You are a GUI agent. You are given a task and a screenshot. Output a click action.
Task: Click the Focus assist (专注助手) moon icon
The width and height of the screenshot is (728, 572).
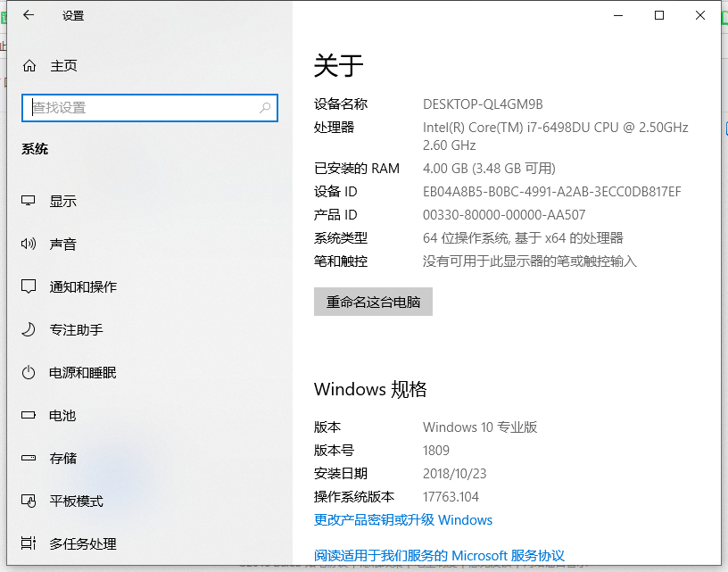coord(29,329)
